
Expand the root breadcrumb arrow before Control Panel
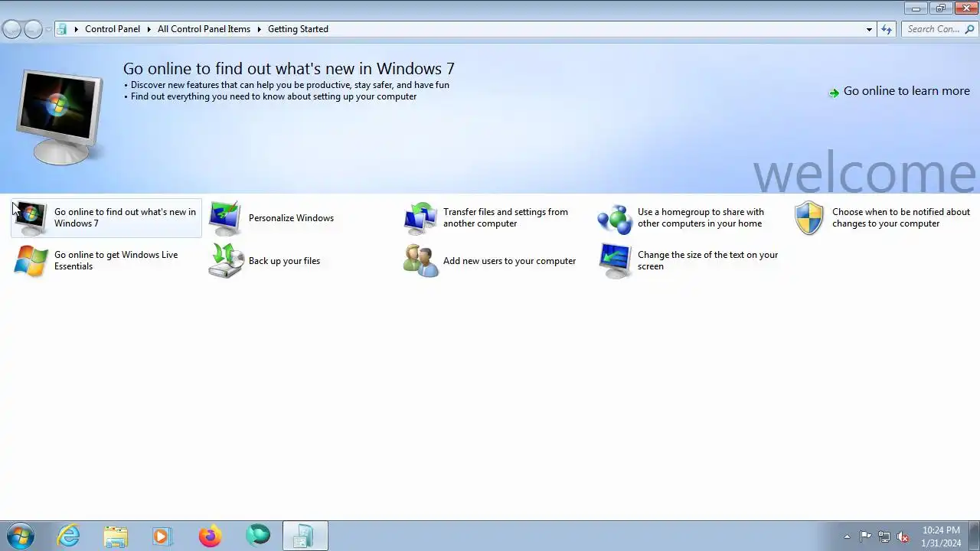coord(76,29)
